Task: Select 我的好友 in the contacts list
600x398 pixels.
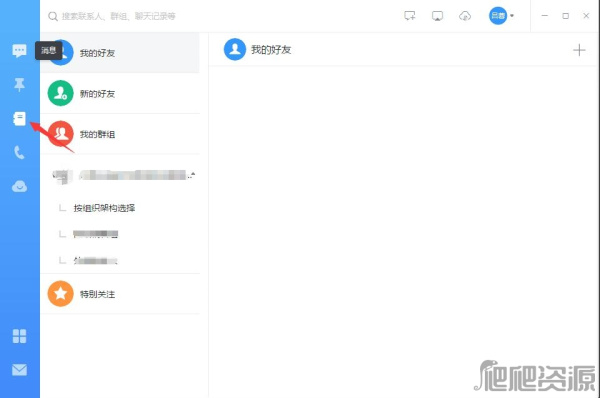Action: 120,53
